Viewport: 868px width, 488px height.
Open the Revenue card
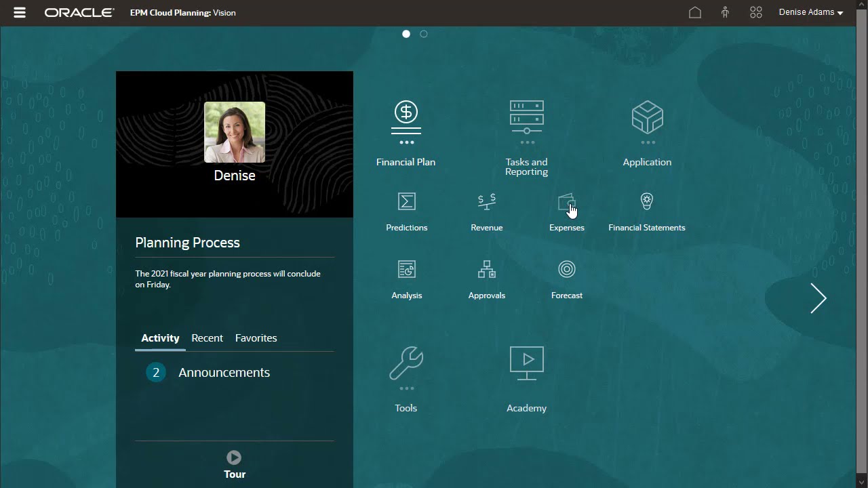pyautogui.click(x=487, y=212)
